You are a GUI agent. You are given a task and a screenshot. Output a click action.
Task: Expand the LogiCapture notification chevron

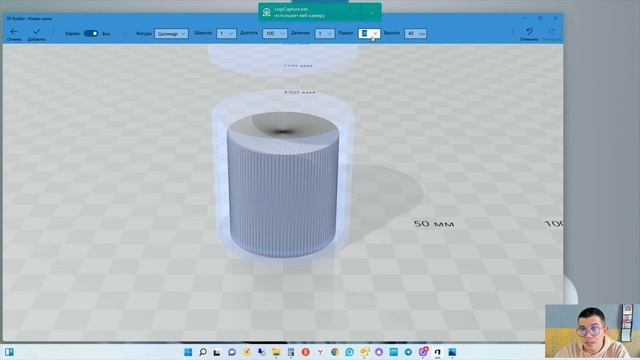pos(372,13)
